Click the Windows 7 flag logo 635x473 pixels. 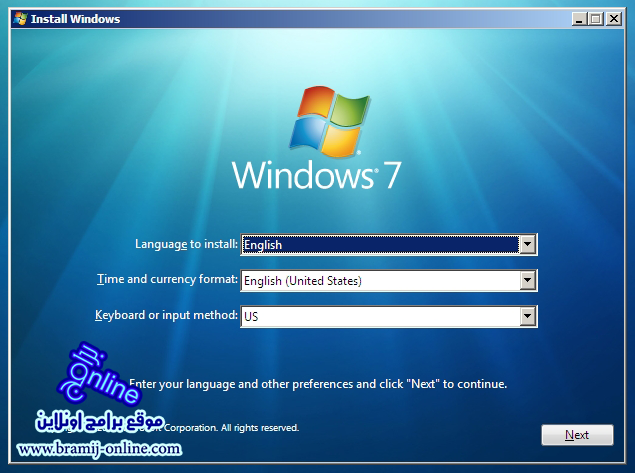329,121
